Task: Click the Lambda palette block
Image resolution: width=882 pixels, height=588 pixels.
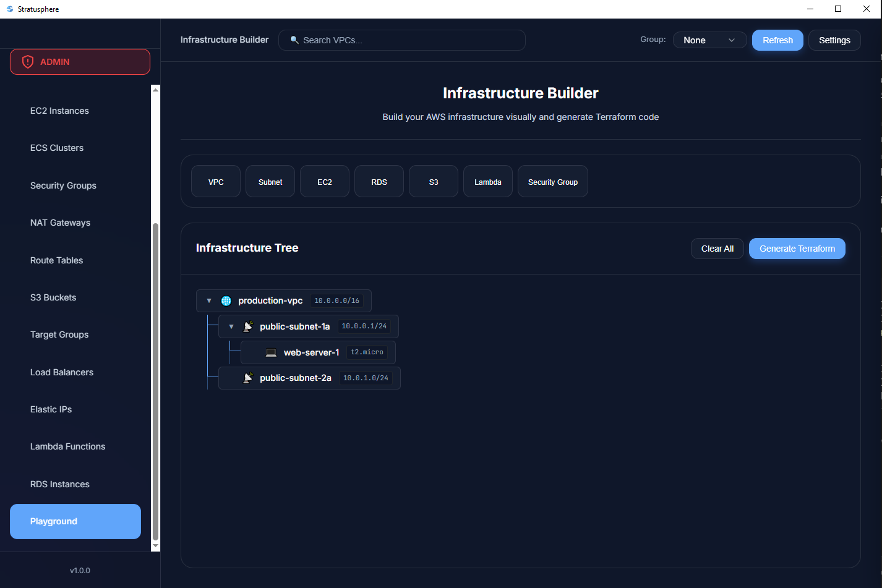Action: [x=487, y=181]
